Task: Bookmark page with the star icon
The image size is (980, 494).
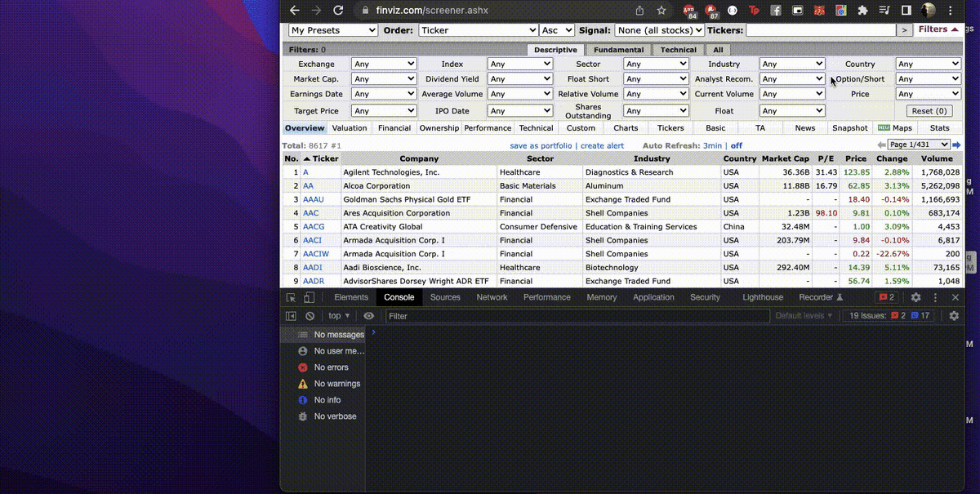Action: click(661, 11)
